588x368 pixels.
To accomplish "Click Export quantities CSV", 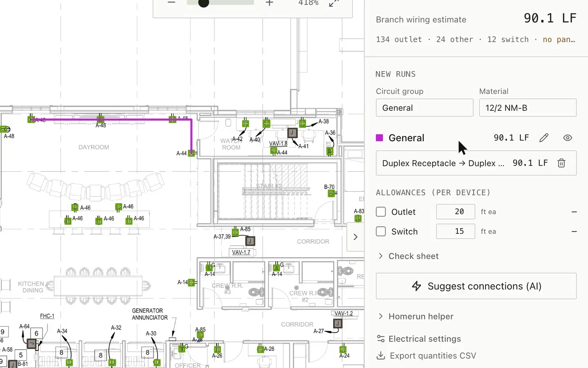I will 426,356.
